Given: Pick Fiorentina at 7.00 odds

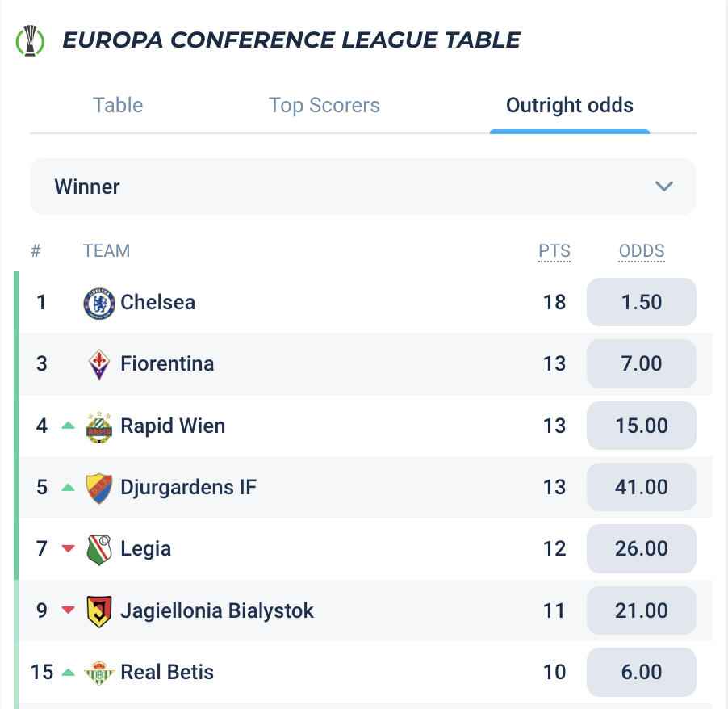Looking at the screenshot, I should [641, 364].
